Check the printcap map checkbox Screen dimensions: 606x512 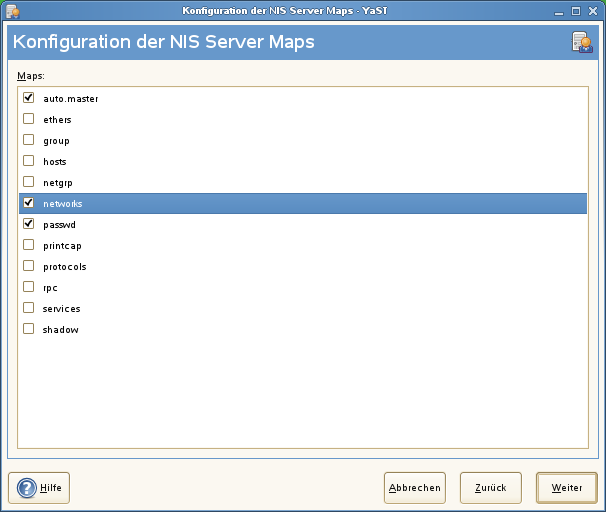(29, 245)
